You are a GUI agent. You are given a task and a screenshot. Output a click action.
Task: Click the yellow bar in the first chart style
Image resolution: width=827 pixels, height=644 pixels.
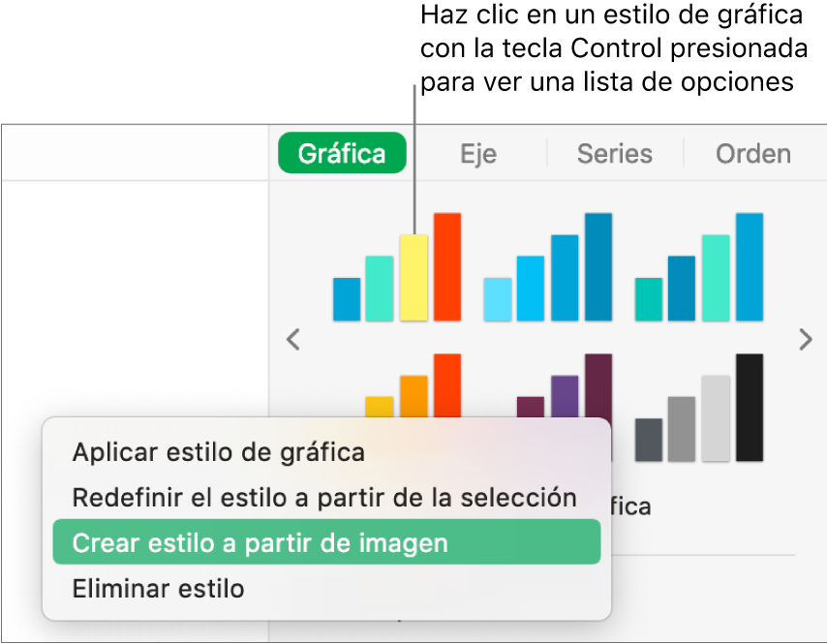click(413, 277)
